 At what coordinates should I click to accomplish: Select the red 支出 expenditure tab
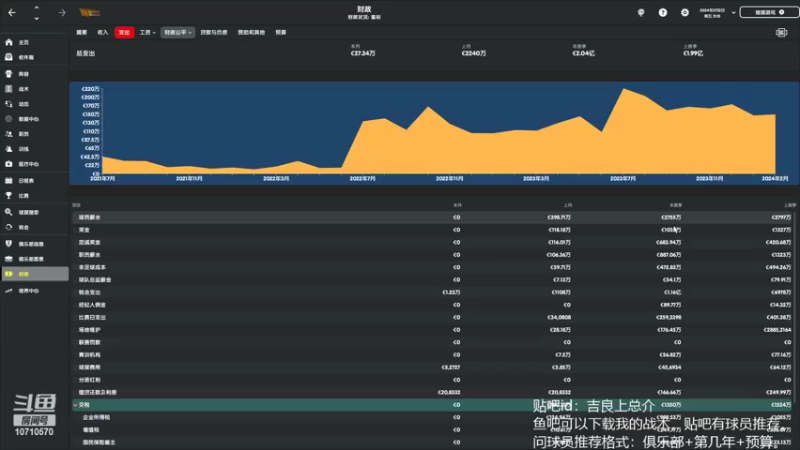coord(124,32)
